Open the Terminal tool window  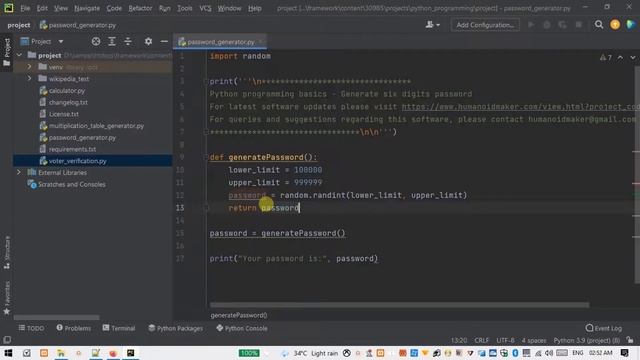click(119, 328)
